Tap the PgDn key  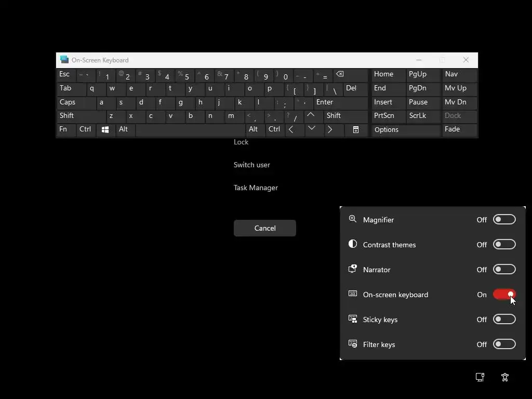(423, 89)
